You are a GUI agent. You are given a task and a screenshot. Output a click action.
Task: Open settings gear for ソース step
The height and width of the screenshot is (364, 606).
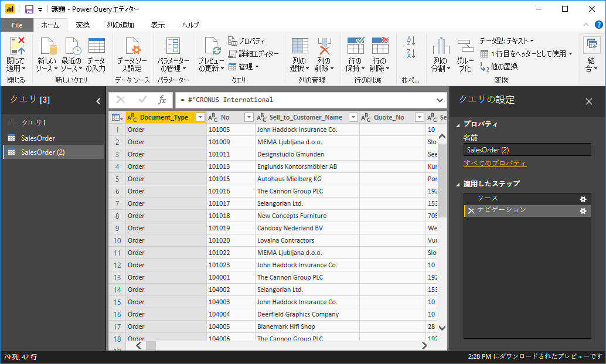pos(583,199)
